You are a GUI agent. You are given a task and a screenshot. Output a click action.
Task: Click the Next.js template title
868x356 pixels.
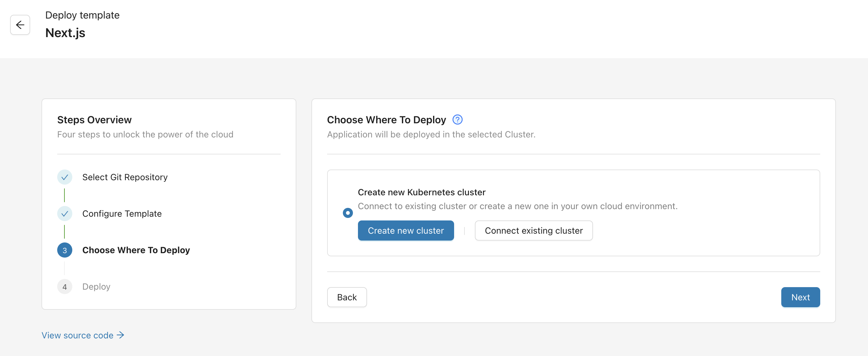[65, 33]
